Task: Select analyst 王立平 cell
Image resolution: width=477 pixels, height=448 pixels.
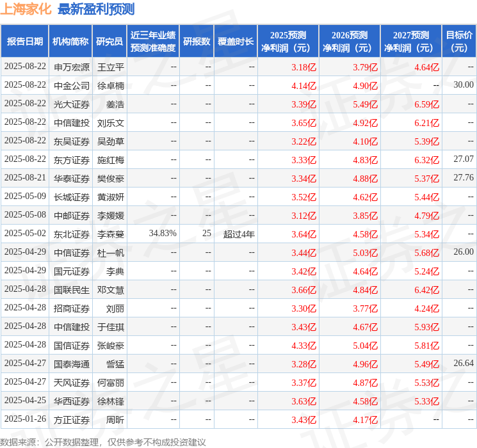Action: pyautogui.click(x=110, y=67)
